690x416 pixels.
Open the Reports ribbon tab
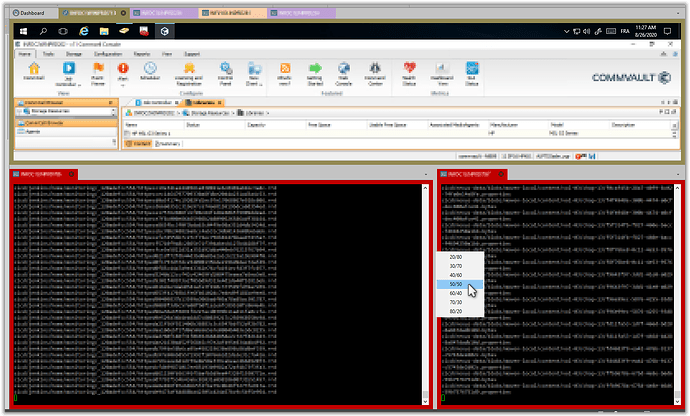pyautogui.click(x=142, y=52)
